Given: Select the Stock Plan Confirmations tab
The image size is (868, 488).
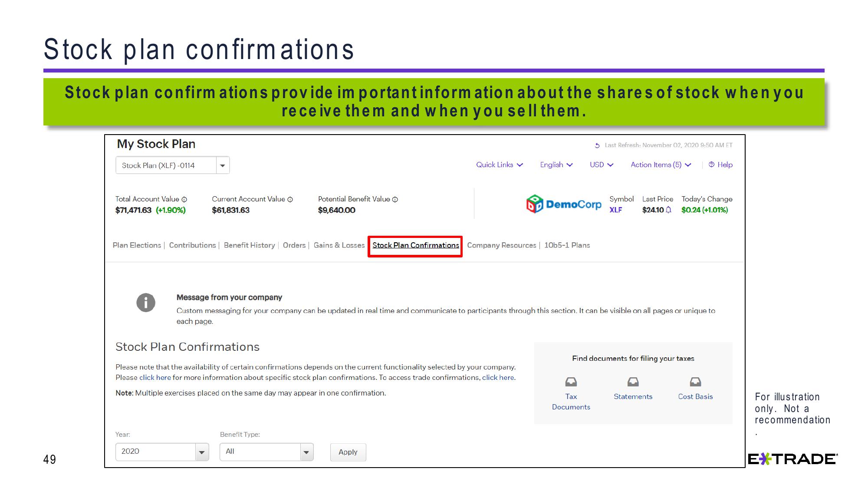Looking at the screenshot, I should [x=415, y=245].
